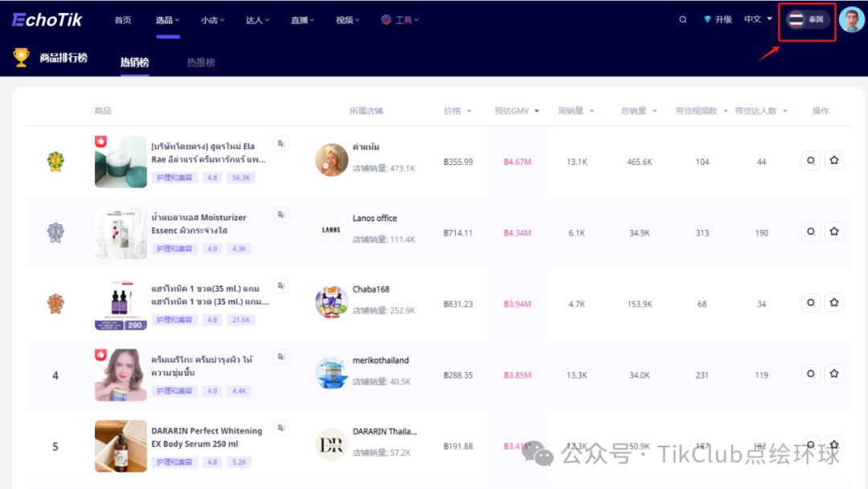The image size is (868, 489).
Task: Click translate icon for Chaba168 serum product
Action: [281, 286]
